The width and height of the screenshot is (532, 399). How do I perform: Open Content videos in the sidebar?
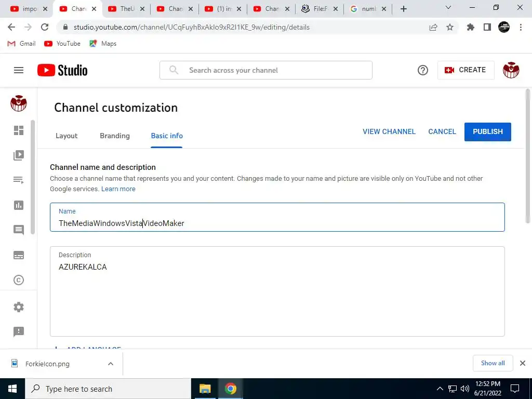(19, 155)
